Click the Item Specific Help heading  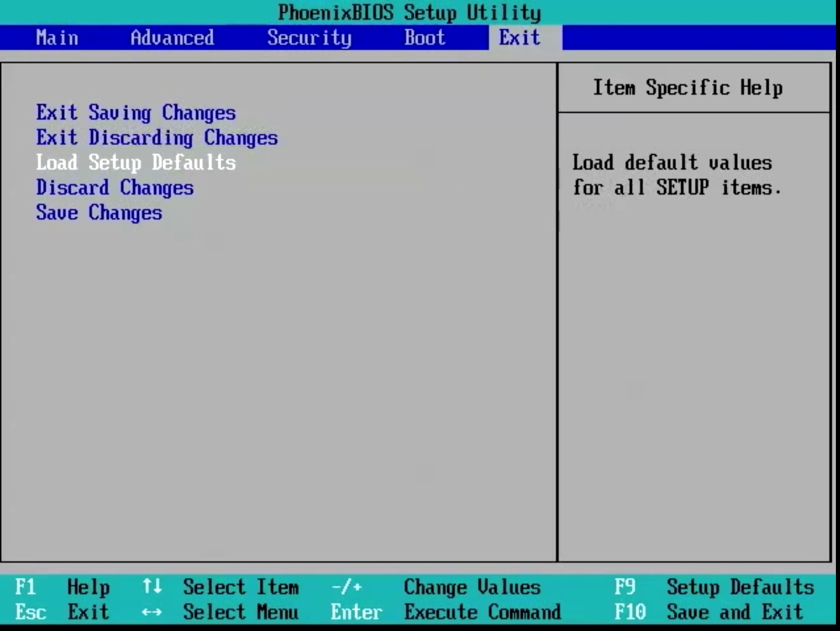coord(688,88)
